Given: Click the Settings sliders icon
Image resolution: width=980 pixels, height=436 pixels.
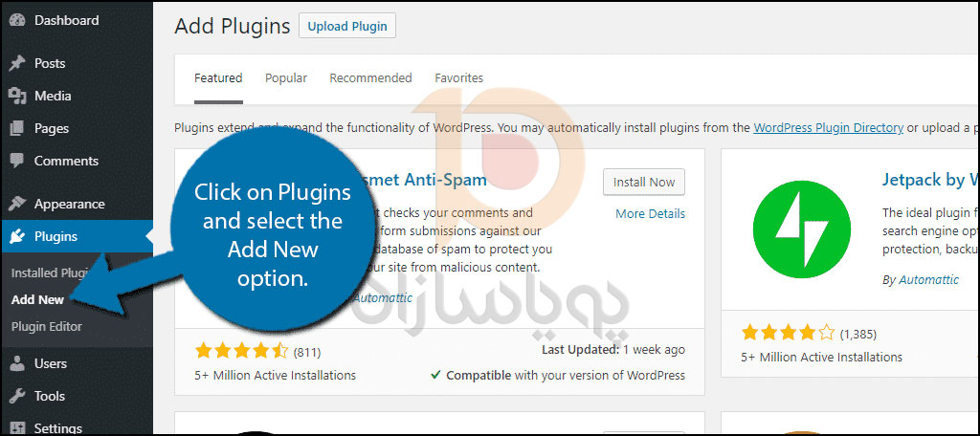Looking at the screenshot, I should [x=17, y=428].
